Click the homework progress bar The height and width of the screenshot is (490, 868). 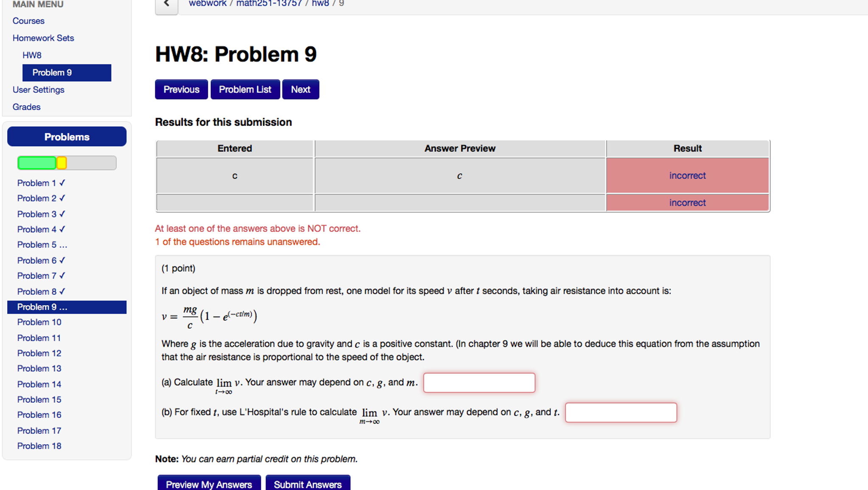(67, 163)
